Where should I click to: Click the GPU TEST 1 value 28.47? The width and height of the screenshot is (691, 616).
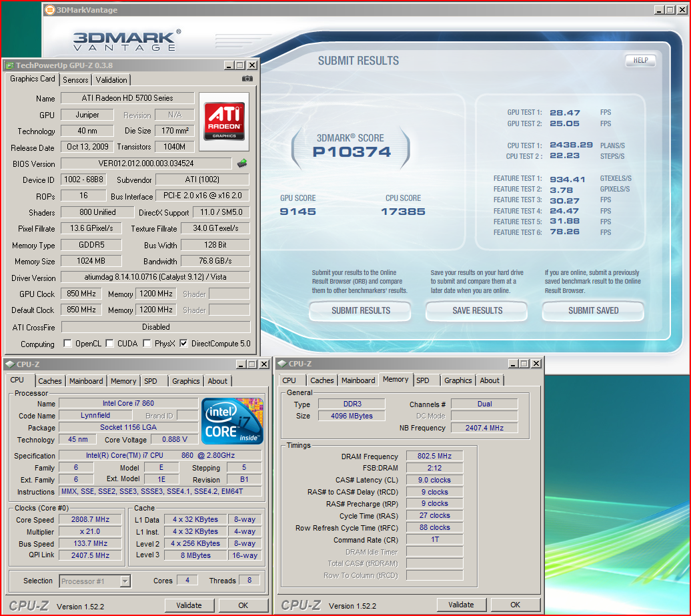tap(565, 113)
